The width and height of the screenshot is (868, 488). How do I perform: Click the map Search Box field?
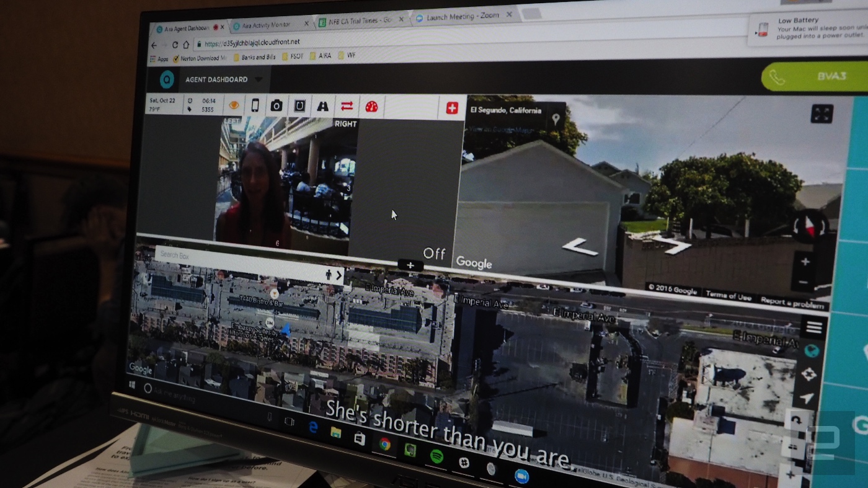point(242,257)
